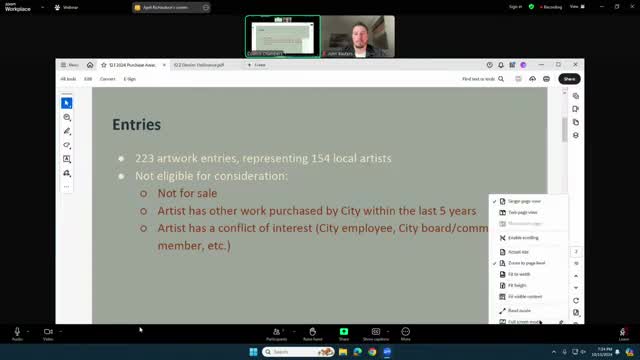The image size is (640, 360).
Task: Select the arrow selection tool in Acrobat
Action: pyautogui.click(x=67, y=103)
